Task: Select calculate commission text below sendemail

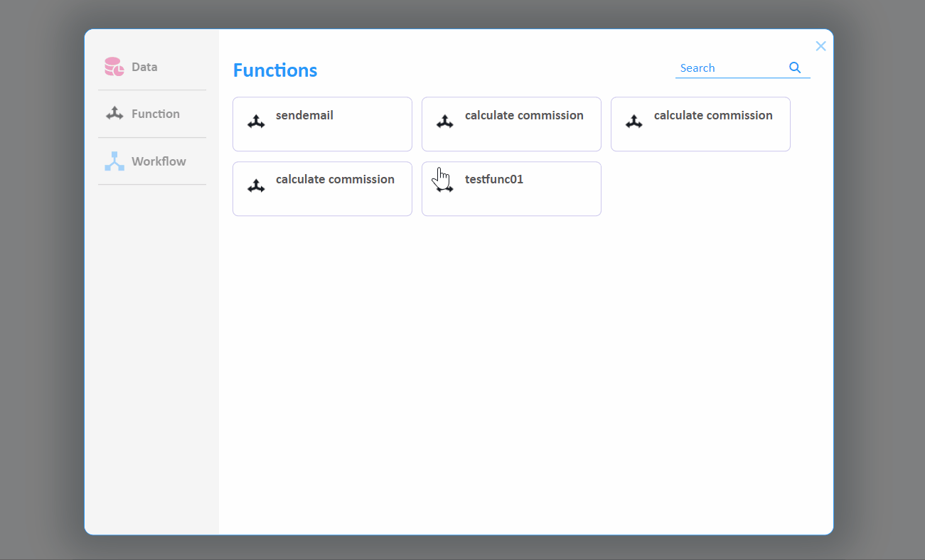Action: pyautogui.click(x=335, y=179)
